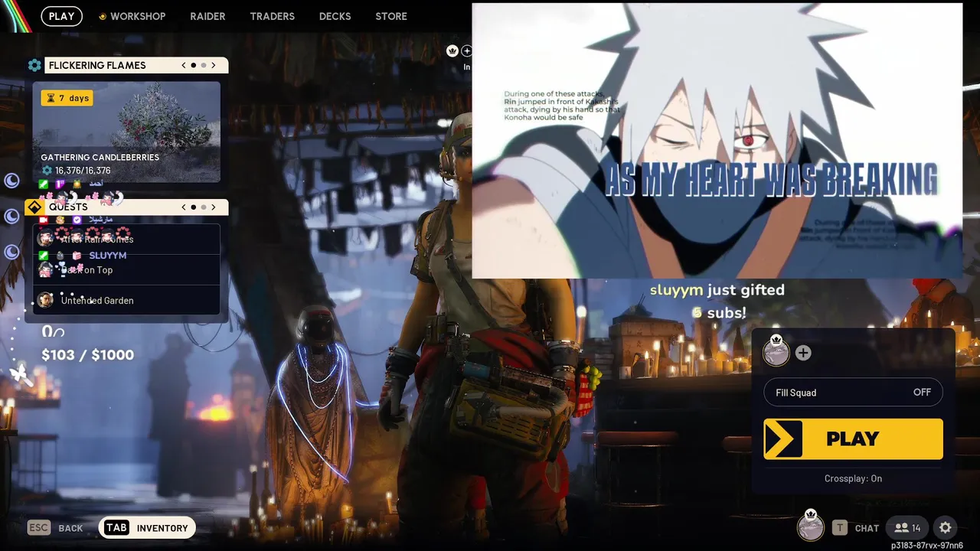This screenshot has width=980, height=551.
Task: Click the small plus icon at top center
Action: [x=466, y=51]
